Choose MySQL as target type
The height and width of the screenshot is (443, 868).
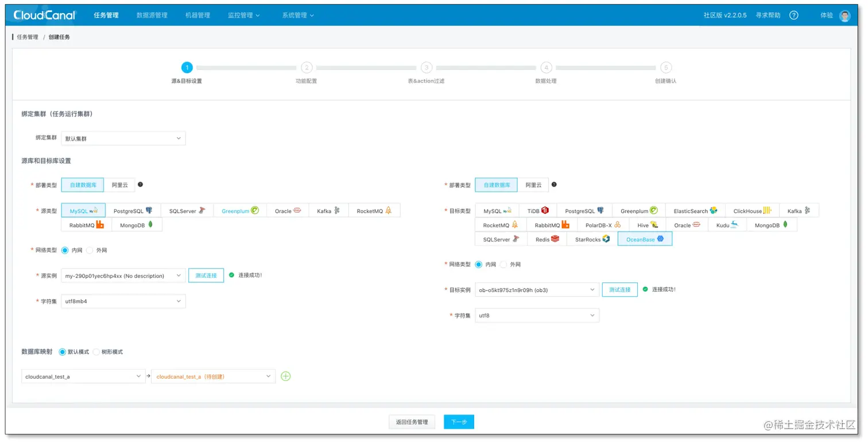point(497,211)
